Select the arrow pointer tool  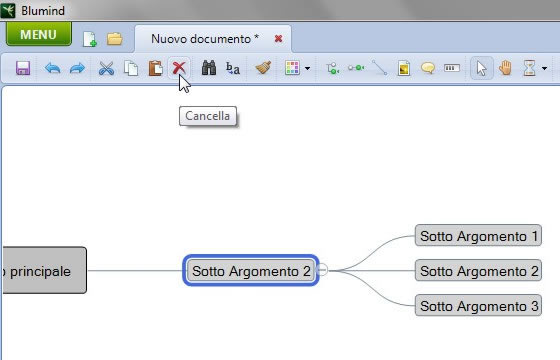tap(481, 68)
